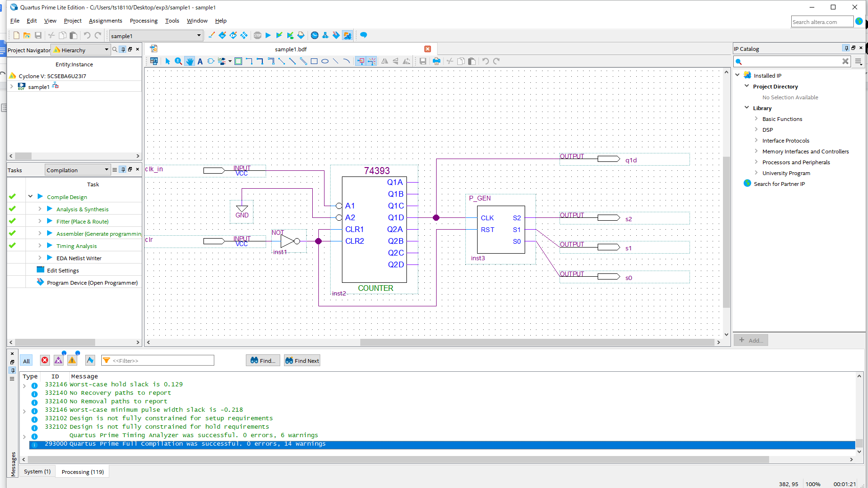The width and height of the screenshot is (868, 488).
Task: Select the blue arrow Selection tool
Action: tap(168, 61)
